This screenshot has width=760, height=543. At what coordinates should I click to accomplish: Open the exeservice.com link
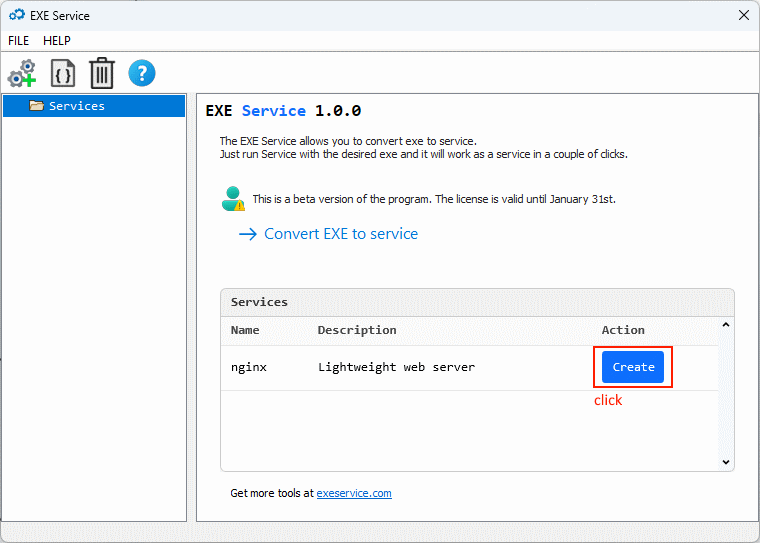[354, 493]
